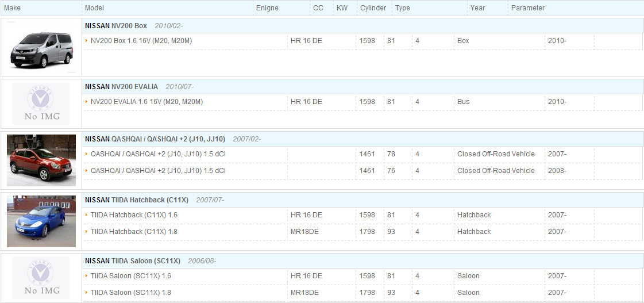This screenshot has width=644, height=303.
Task: Open NISSAN NV200 Box heading link
Action: tap(116, 25)
